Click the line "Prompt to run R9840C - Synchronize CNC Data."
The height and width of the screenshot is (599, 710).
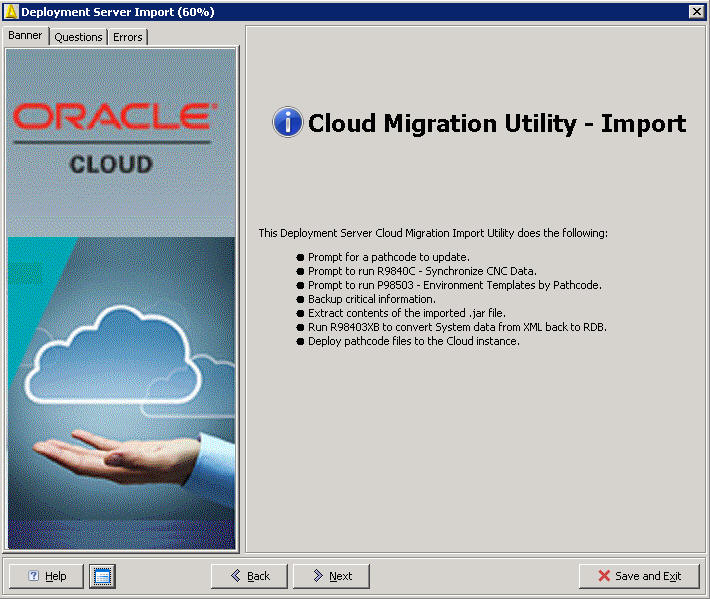point(422,271)
